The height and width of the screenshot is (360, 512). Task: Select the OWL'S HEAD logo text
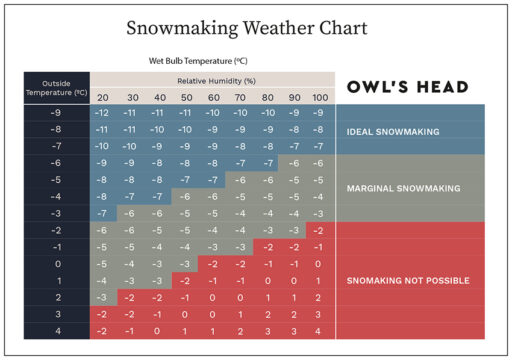pyautogui.click(x=408, y=87)
